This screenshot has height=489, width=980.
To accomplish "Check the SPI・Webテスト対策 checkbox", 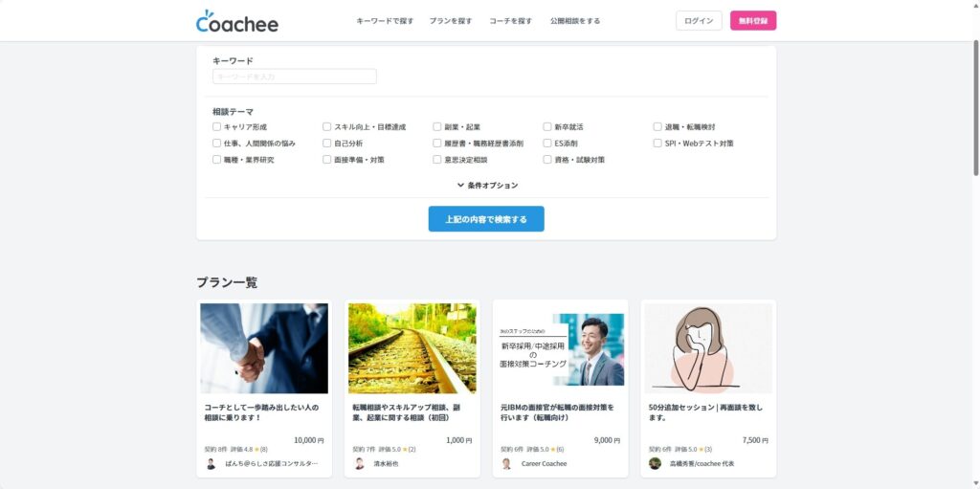I will coord(657,143).
